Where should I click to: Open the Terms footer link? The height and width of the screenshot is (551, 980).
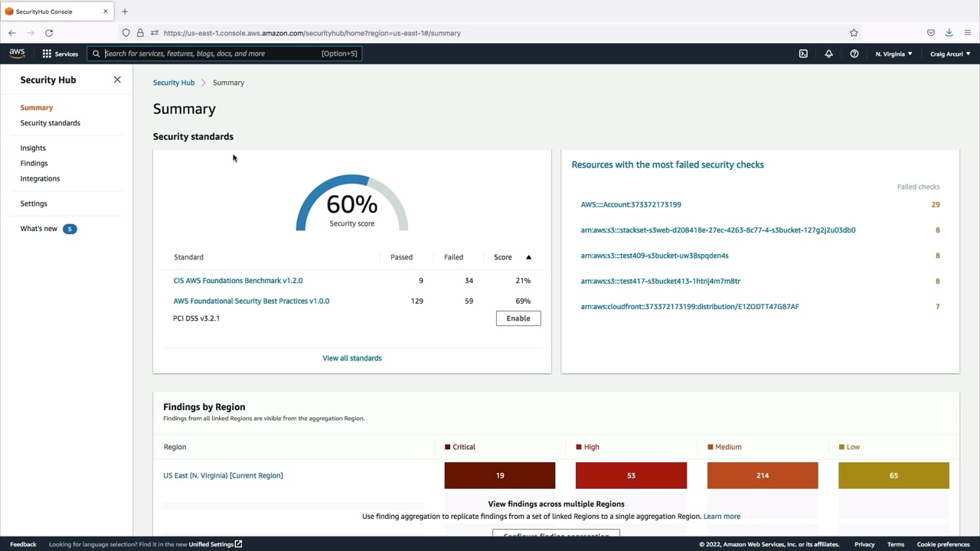(x=896, y=544)
